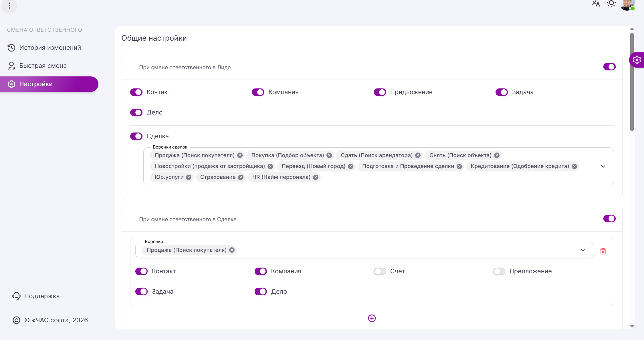Open История изменений in sidebar
The height and width of the screenshot is (340, 644).
tap(50, 48)
